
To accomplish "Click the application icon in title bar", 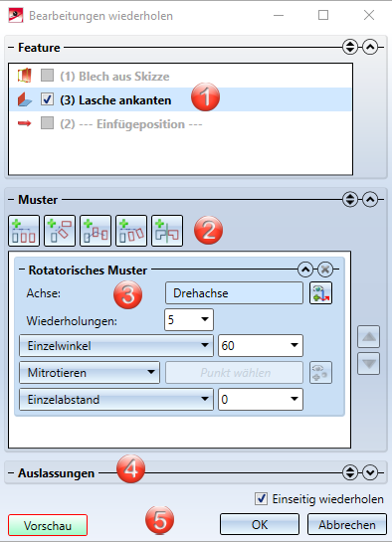I will click(16, 16).
